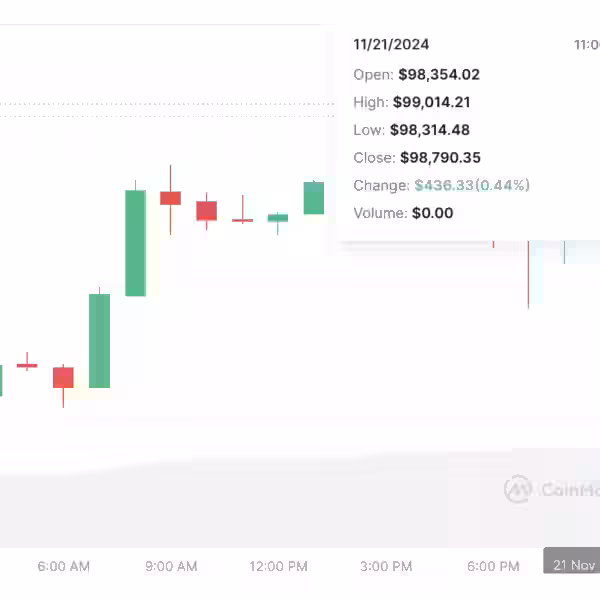Click the tooltip date 11/21/2024

click(391, 45)
